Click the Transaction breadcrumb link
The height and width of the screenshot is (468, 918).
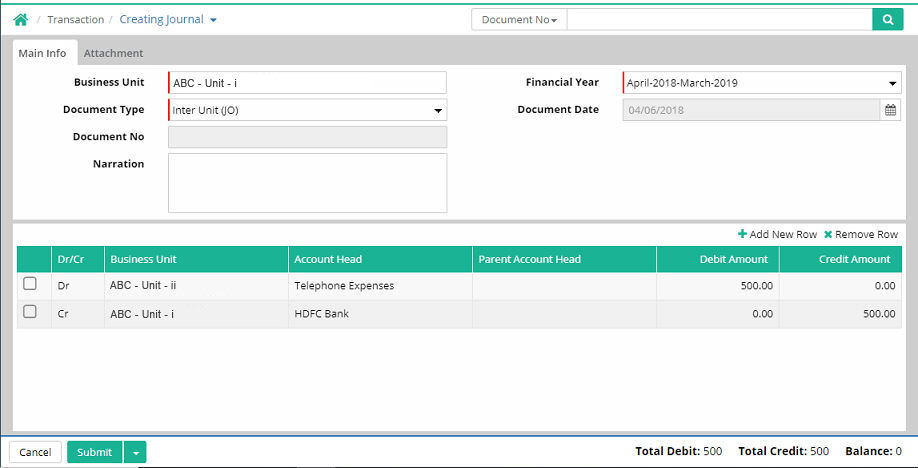point(75,19)
